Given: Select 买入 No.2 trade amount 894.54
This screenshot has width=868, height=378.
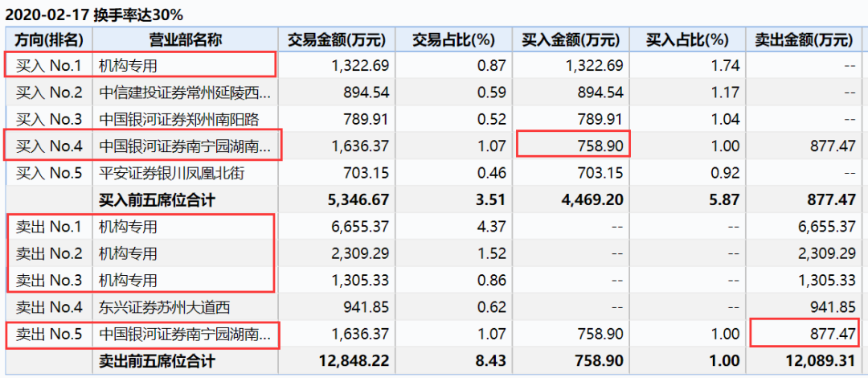Looking at the screenshot, I should point(366,93).
